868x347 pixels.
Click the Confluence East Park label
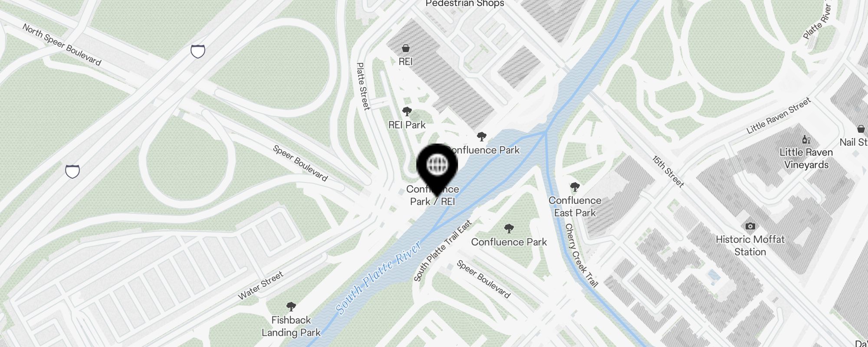tap(575, 206)
